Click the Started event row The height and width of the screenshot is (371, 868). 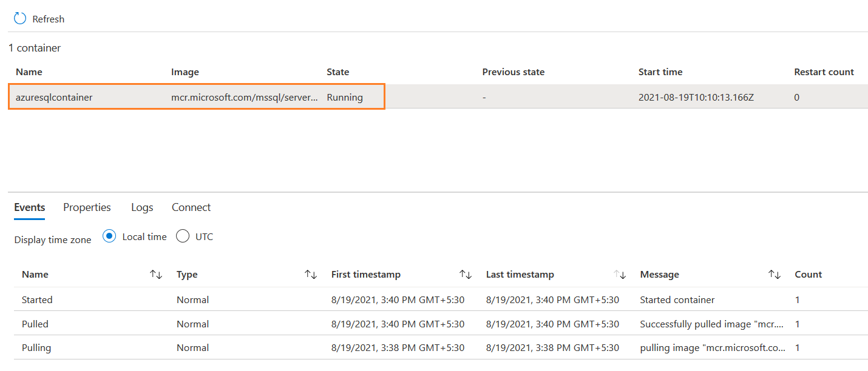click(37, 300)
